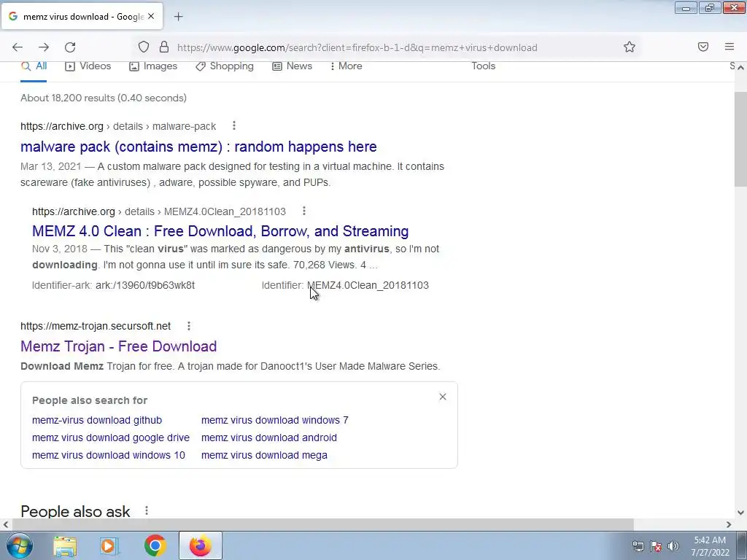Open options for the malware-pack result
The image size is (747, 560).
[234, 125]
